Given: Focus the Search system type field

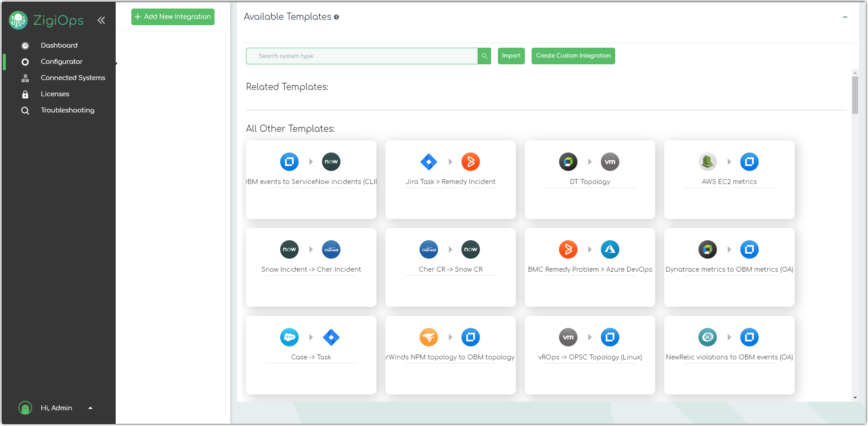Looking at the screenshot, I should point(362,56).
